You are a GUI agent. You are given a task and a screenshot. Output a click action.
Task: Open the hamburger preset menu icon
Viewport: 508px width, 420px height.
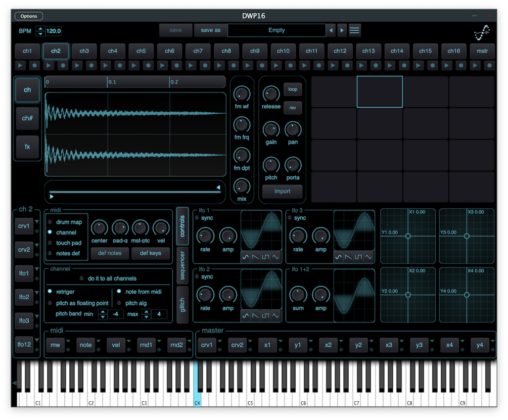[354, 30]
